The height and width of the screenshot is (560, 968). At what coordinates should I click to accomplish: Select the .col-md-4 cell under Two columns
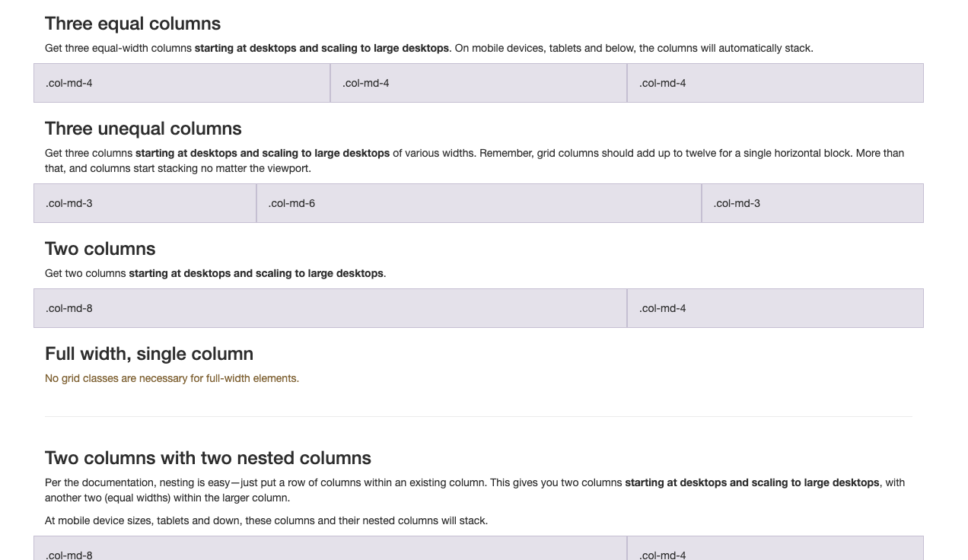click(x=775, y=308)
